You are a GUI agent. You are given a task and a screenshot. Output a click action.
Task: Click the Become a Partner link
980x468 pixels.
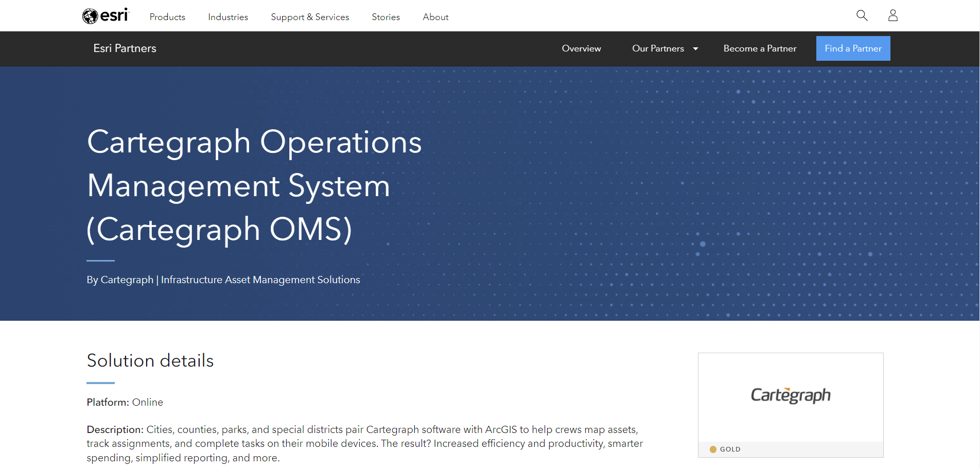pos(760,48)
